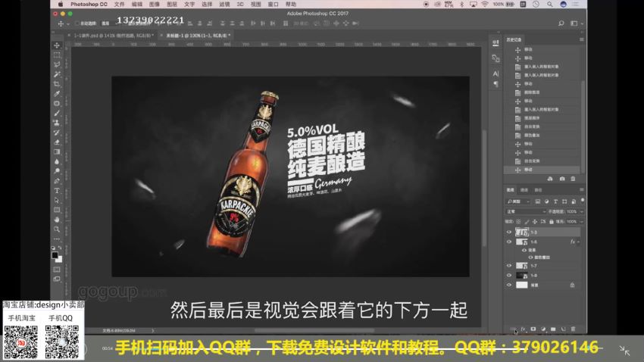Select the Zoom tool in toolbox
The image size is (644, 362).
click(57, 229)
